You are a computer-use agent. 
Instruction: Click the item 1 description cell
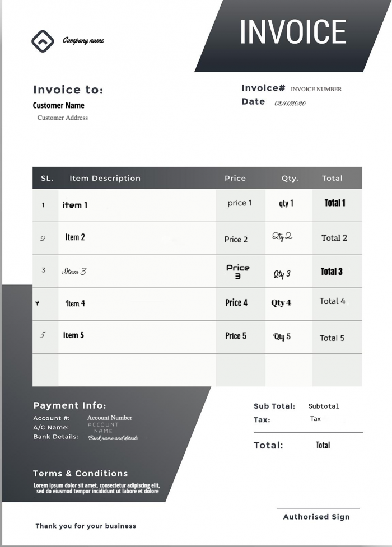75,205
